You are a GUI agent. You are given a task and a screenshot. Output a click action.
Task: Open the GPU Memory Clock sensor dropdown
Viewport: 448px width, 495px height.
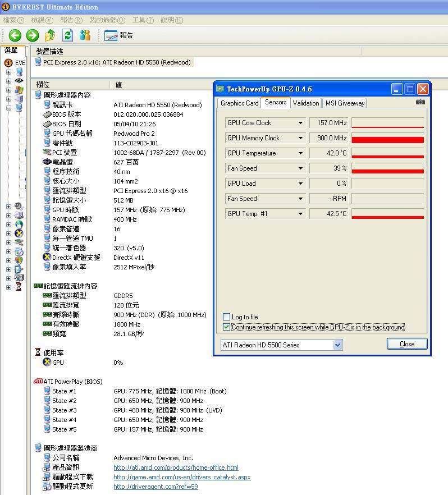[300, 138]
